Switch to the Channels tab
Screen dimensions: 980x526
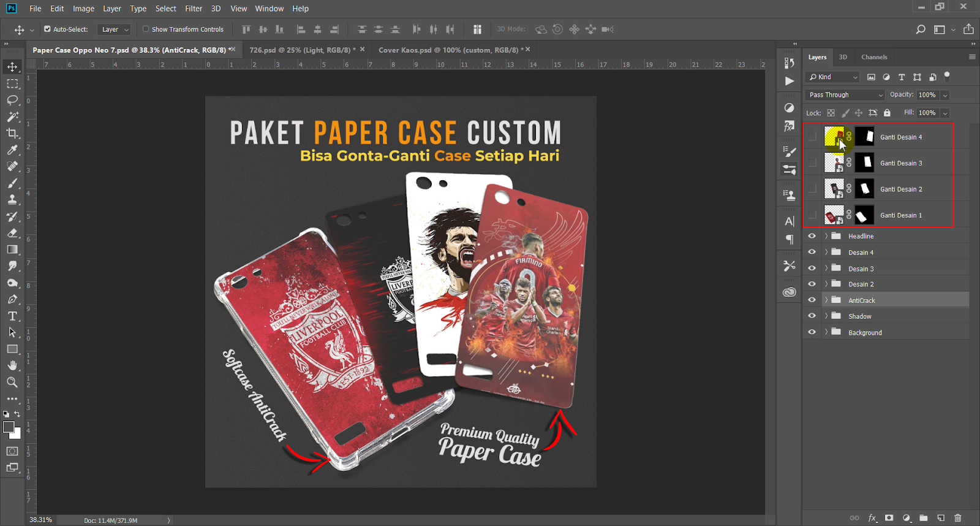[x=874, y=57]
